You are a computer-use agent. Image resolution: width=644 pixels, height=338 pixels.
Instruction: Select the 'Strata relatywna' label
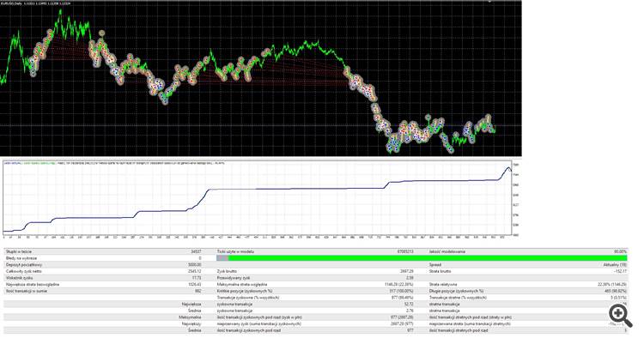click(x=443, y=284)
